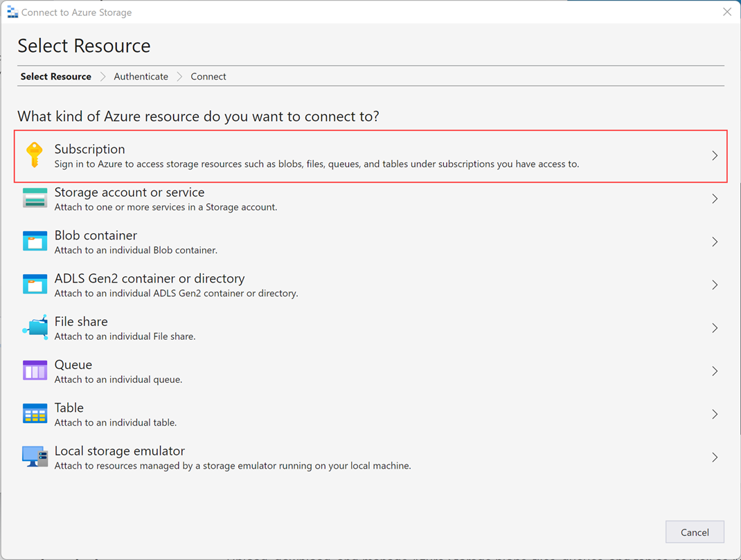
Task: Choose the Subscription title text
Action: click(90, 150)
